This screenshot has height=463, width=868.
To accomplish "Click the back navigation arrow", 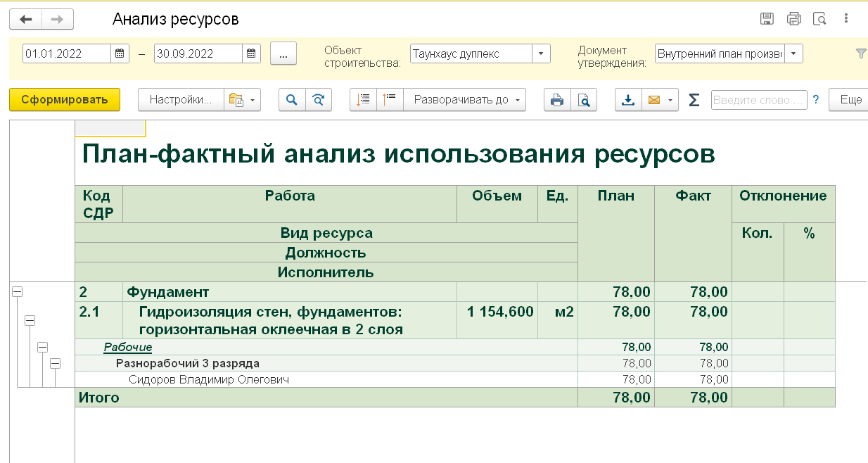I will [x=25, y=19].
